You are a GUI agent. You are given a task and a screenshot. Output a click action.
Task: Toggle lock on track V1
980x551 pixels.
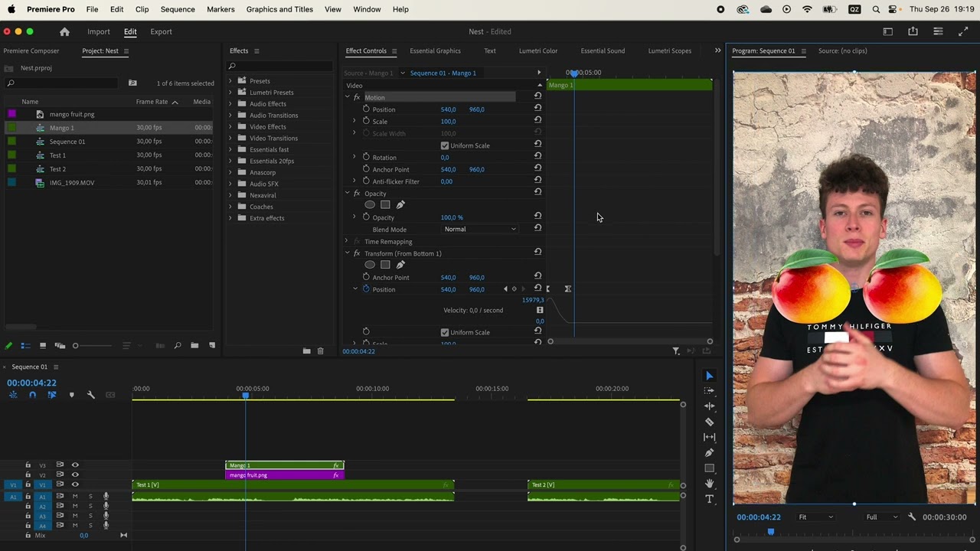[x=28, y=484]
